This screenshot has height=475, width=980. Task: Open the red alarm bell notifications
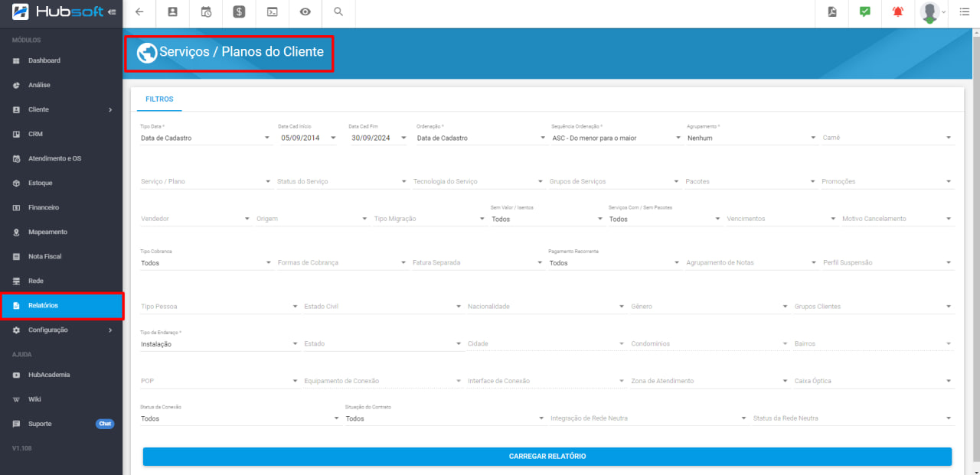click(898, 11)
